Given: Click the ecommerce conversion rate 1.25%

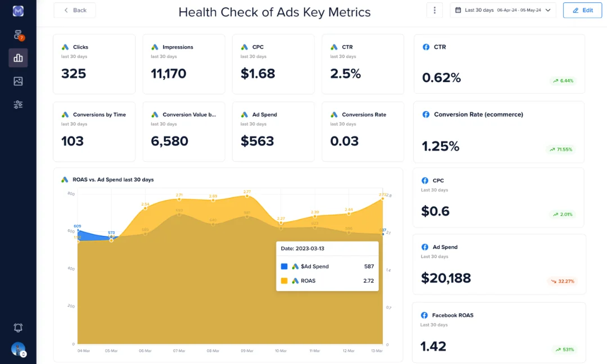Looking at the screenshot, I should pyautogui.click(x=441, y=146).
